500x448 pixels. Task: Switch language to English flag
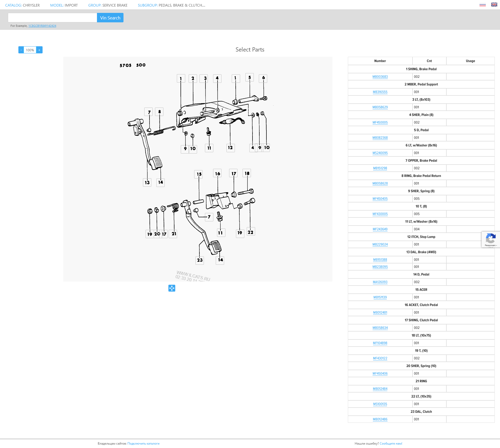pos(494,5)
